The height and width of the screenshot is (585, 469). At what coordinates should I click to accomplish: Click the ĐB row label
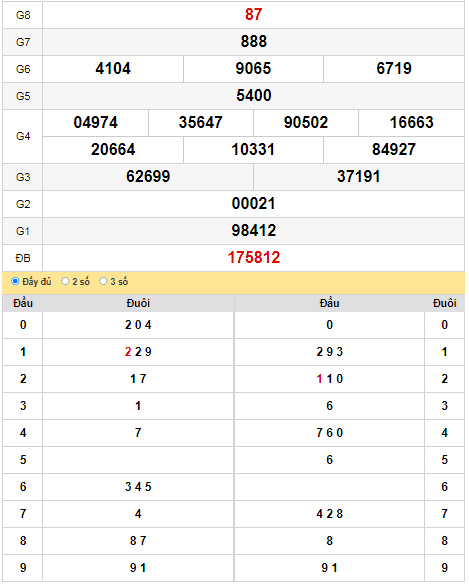tap(23, 258)
